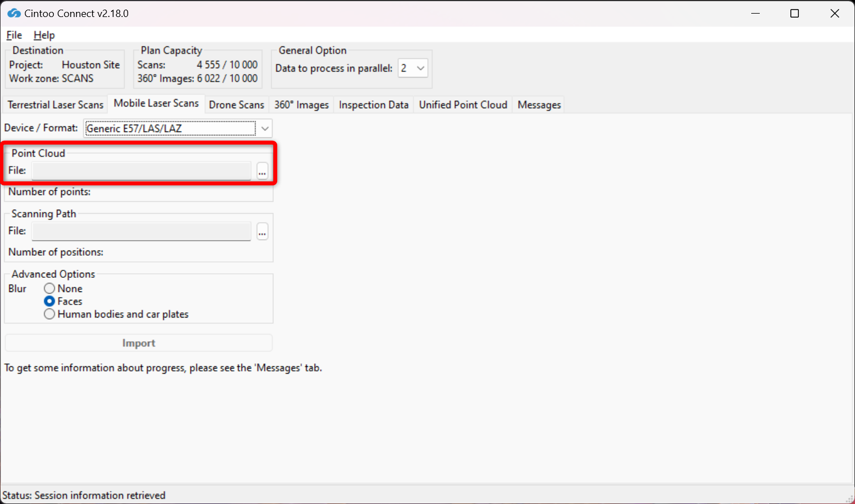Close the Cintoo Connect window
The height and width of the screenshot is (504, 855).
coord(835,13)
